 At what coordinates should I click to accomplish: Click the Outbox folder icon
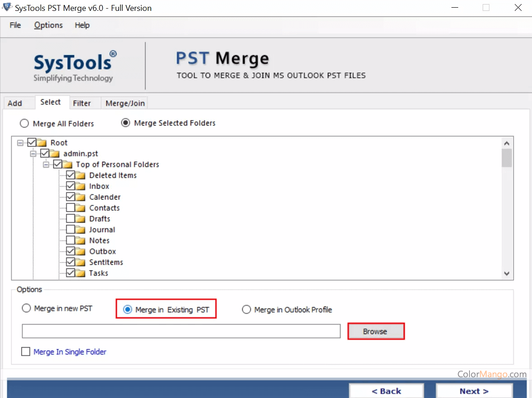point(81,251)
